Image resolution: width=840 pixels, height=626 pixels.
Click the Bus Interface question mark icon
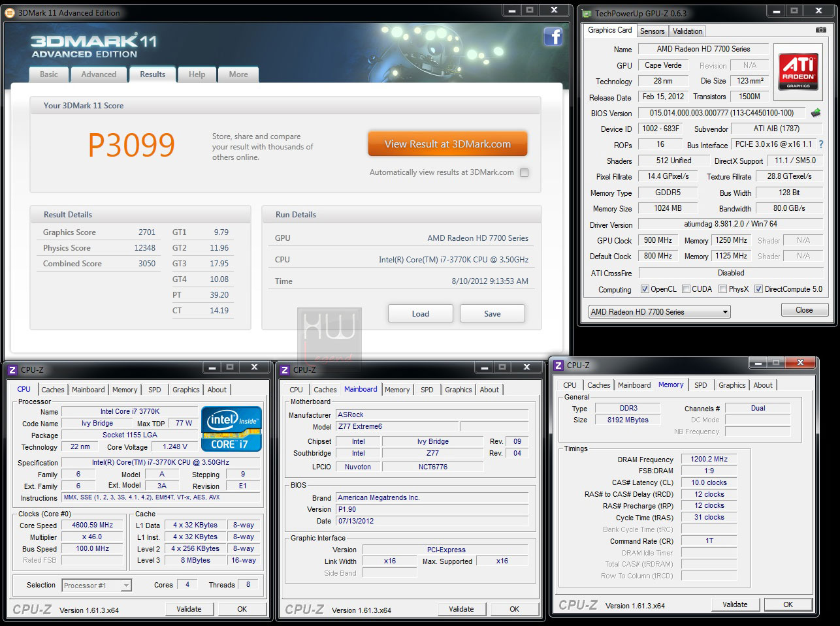[821, 144]
